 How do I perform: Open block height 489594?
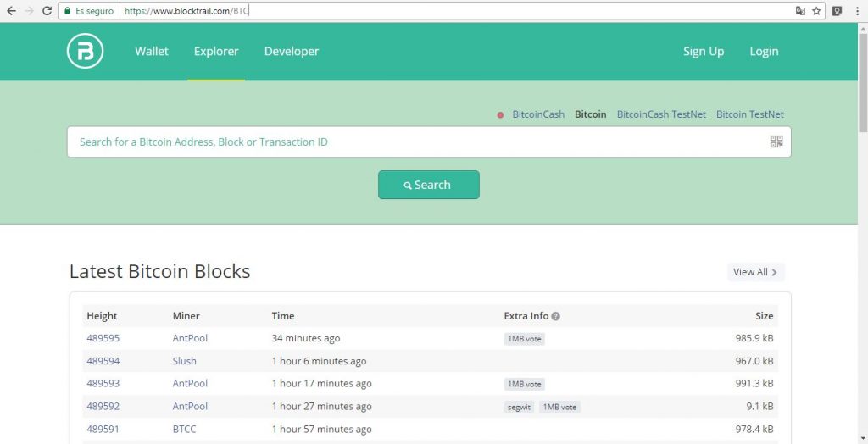point(103,361)
